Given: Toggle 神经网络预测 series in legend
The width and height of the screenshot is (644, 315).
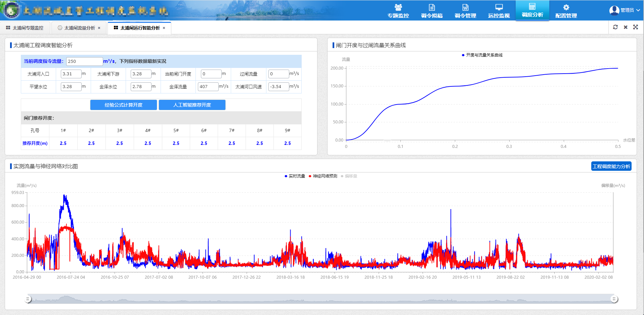Looking at the screenshot, I should (x=323, y=176).
